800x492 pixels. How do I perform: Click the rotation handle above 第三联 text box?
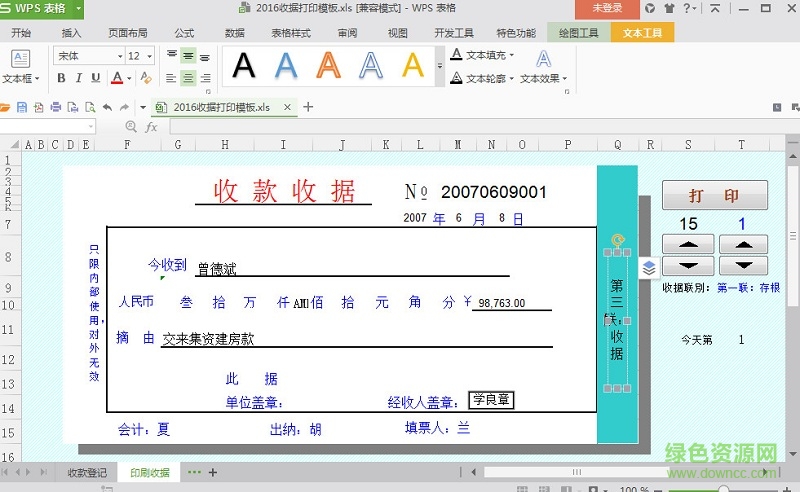pyautogui.click(x=617, y=239)
